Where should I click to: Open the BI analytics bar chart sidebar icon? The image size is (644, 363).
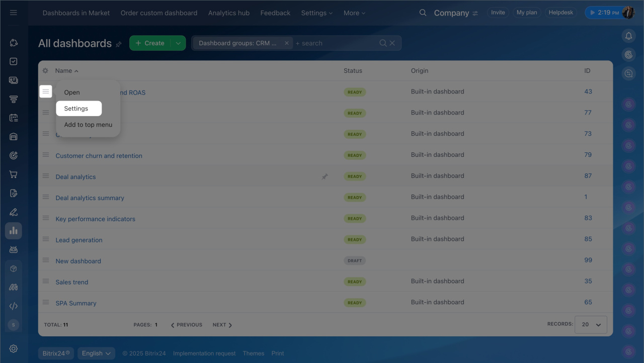tap(14, 231)
